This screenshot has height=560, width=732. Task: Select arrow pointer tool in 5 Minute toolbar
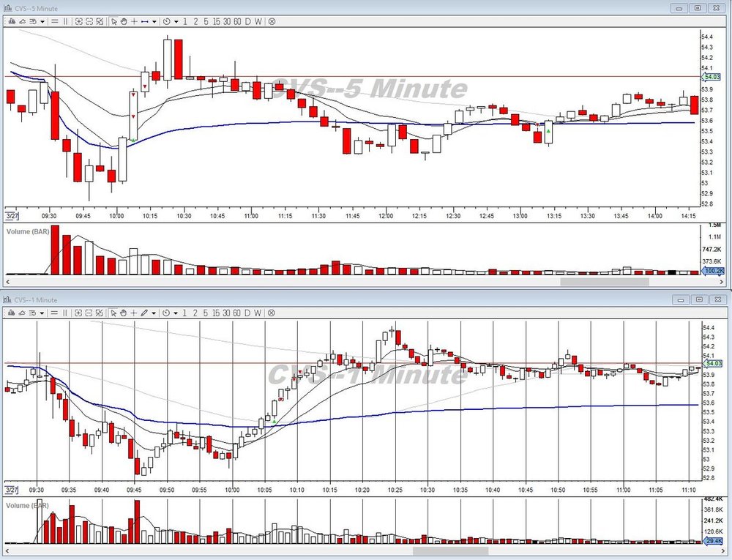point(114,21)
